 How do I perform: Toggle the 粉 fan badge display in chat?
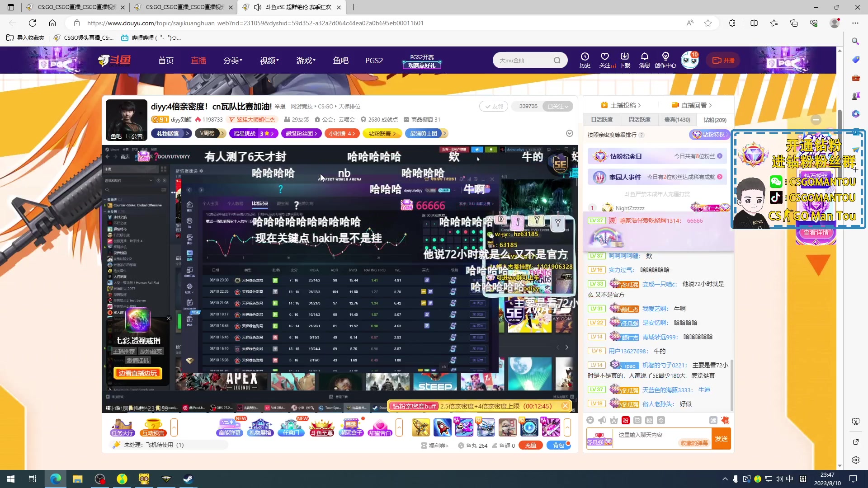pyautogui.click(x=625, y=420)
